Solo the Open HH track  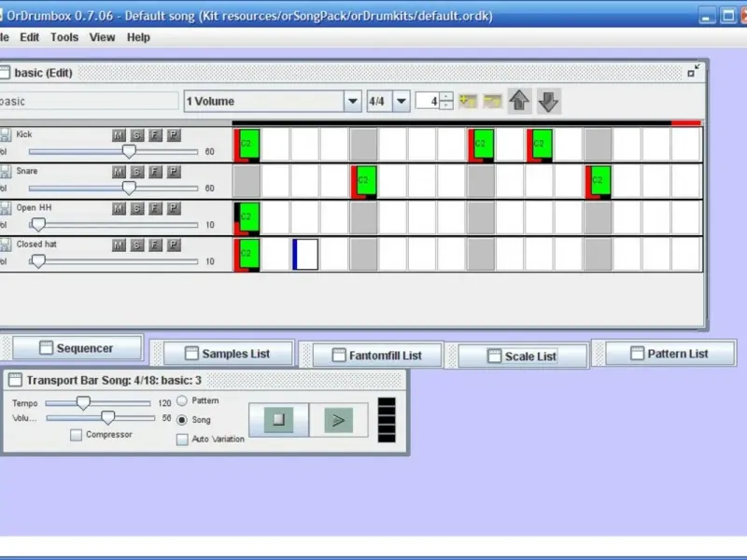point(136,208)
